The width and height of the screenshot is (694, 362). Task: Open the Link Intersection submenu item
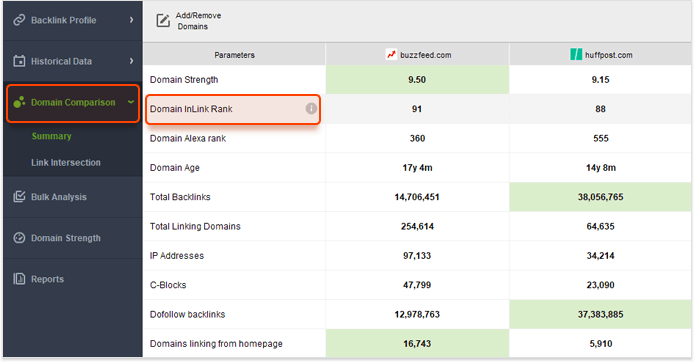(66, 162)
